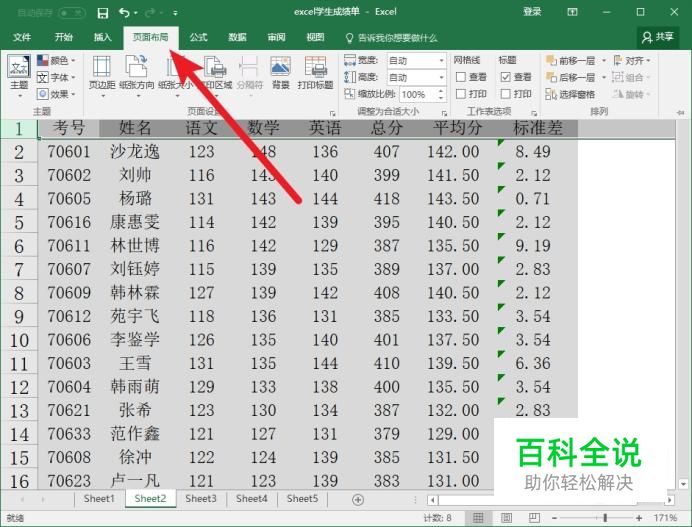Click vertical scrollbar down arrow
692x527 pixels.
tap(683, 484)
